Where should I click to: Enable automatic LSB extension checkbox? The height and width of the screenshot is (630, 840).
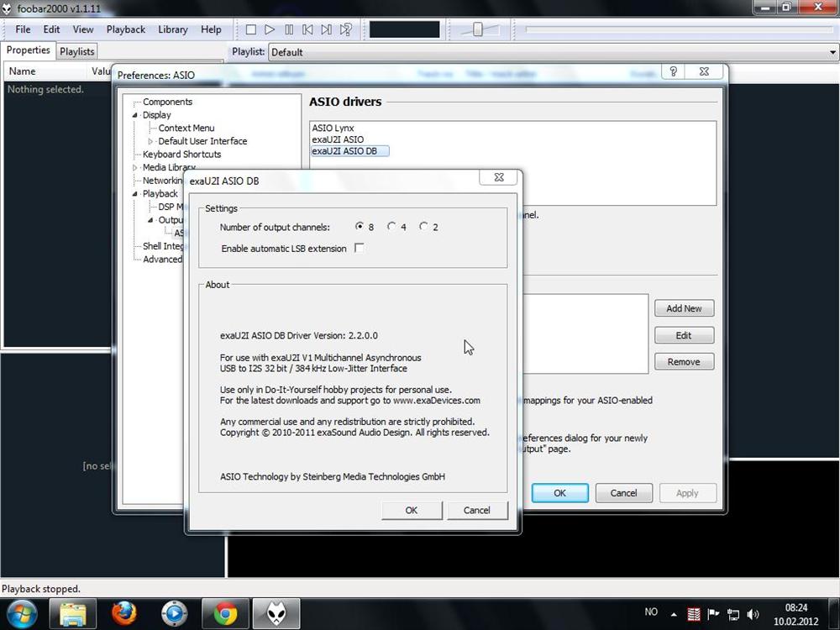click(x=360, y=248)
